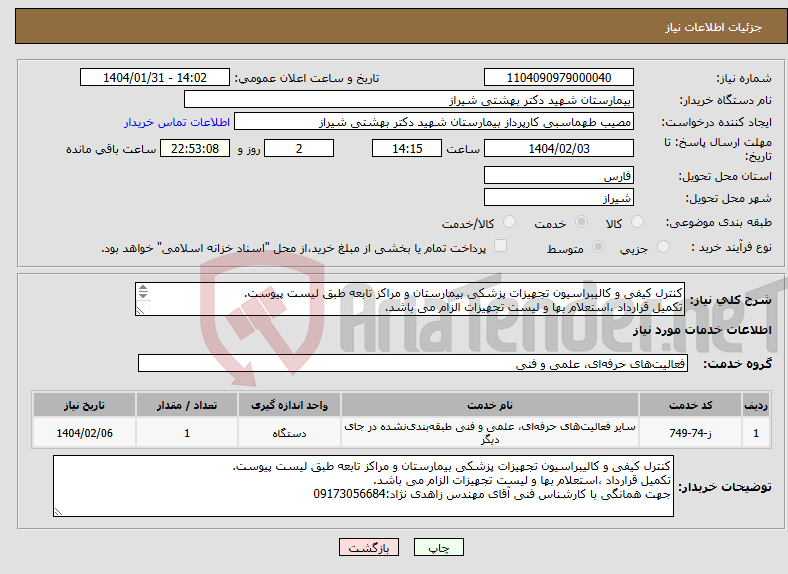Viewport: 788px width, 574px height.
Task: Click the بازگشت back button
Action: 369,547
